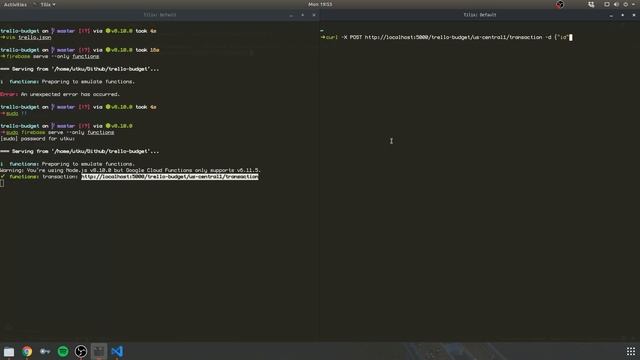The image size is (640, 360).
Task: Show all applications grid
Action: click(631, 351)
